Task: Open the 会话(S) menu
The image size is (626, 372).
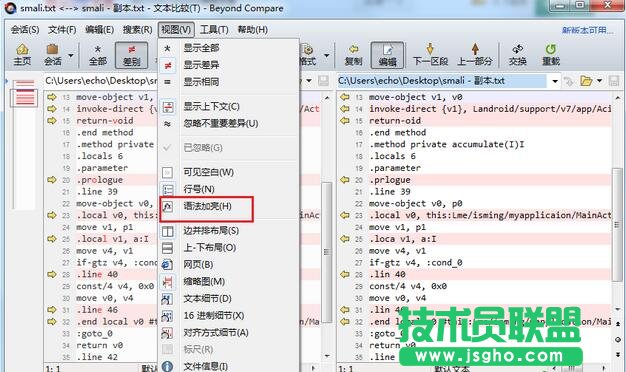Action: (x=25, y=30)
